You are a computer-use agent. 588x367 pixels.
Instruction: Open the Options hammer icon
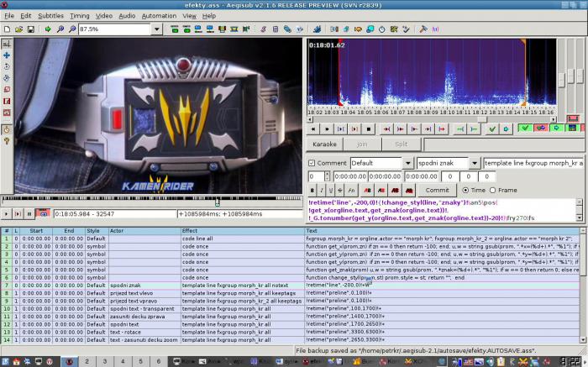point(423,29)
